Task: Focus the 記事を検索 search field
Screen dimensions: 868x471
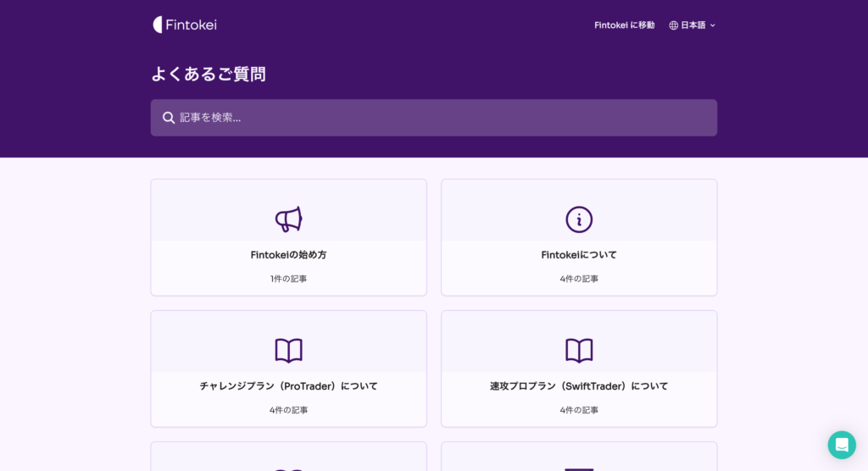Action: click(x=433, y=118)
